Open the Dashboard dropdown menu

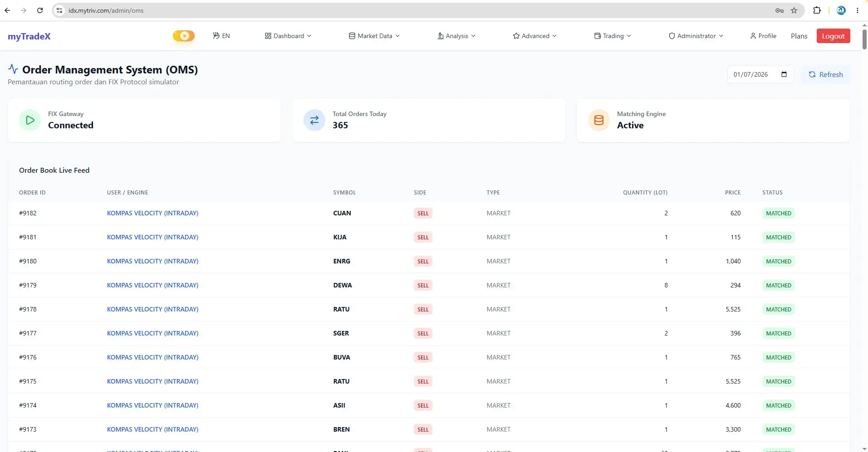click(x=288, y=36)
